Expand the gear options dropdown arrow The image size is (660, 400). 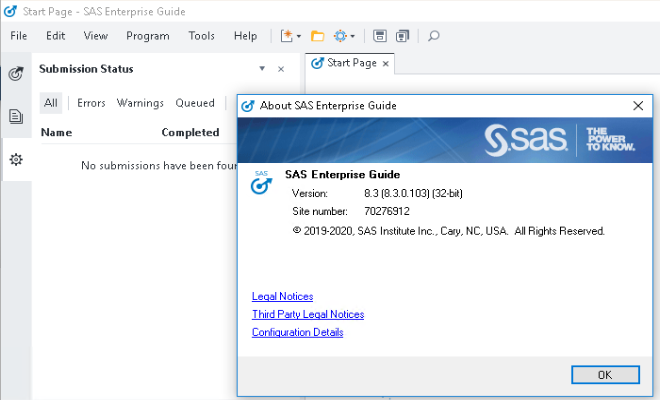tap(353, 37)
